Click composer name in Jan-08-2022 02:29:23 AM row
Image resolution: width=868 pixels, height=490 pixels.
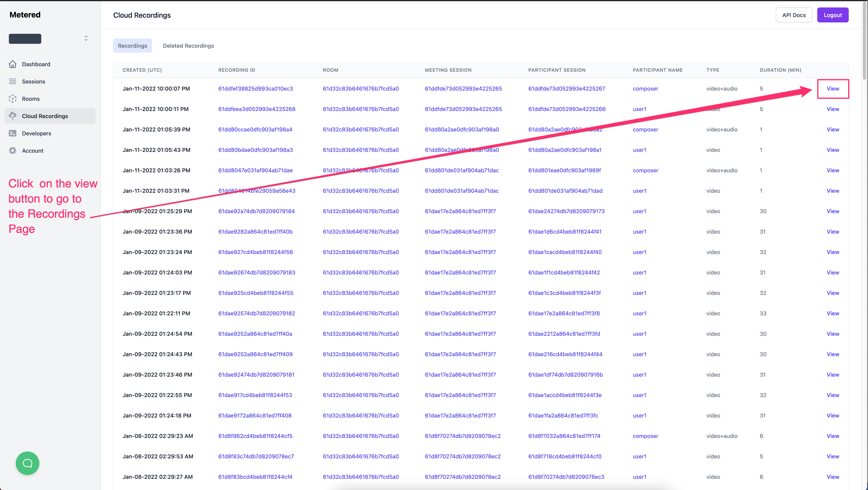tap(645, 436)
